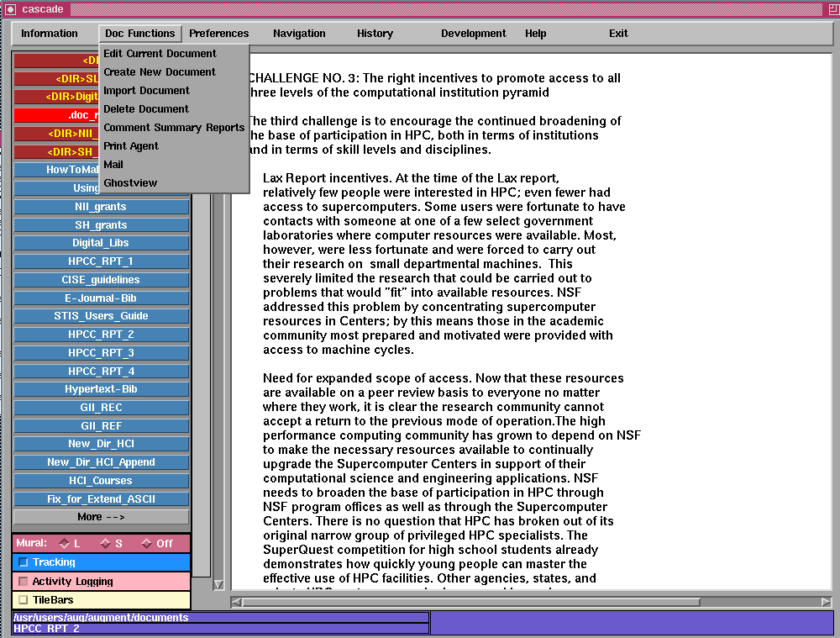Open the GII_REC document

pyautogui.click(x=102, y=408)
